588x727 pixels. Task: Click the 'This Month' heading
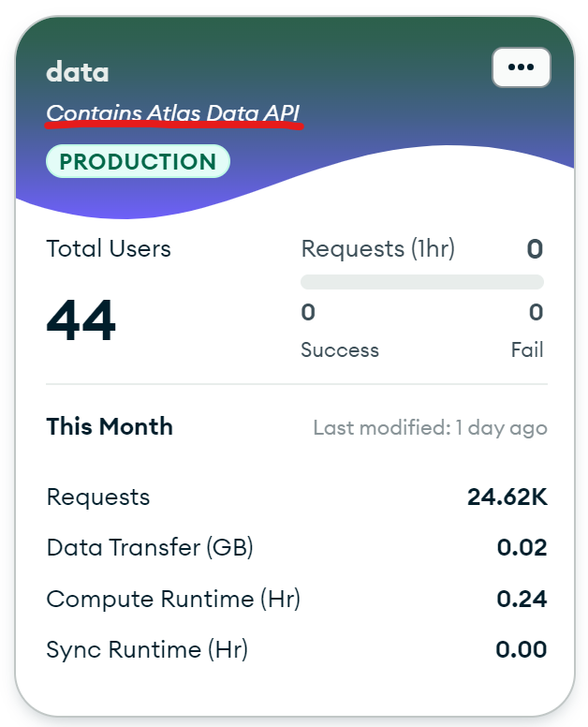point(110,426)
